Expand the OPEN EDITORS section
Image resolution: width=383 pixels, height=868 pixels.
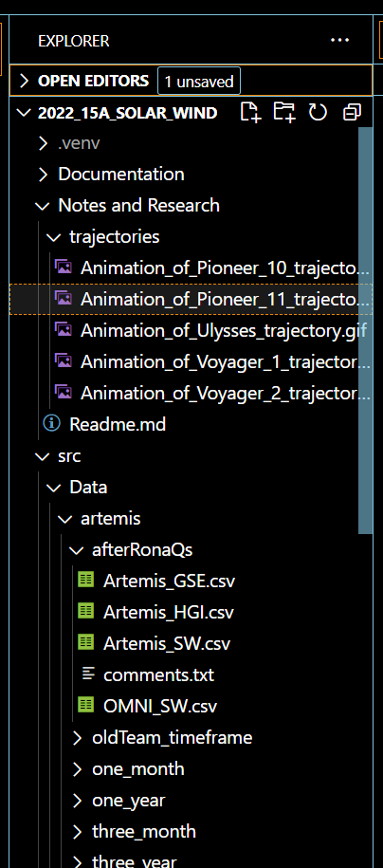(24, 81)
